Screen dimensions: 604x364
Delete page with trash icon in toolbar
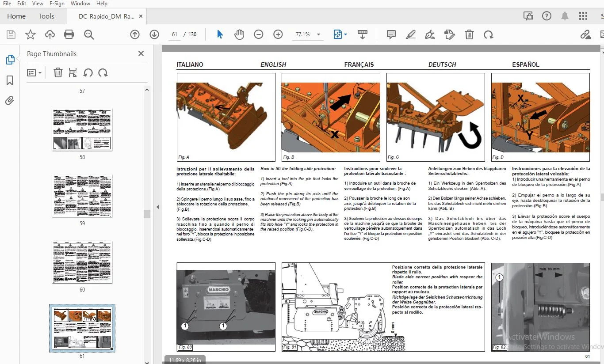pos(469,34)
